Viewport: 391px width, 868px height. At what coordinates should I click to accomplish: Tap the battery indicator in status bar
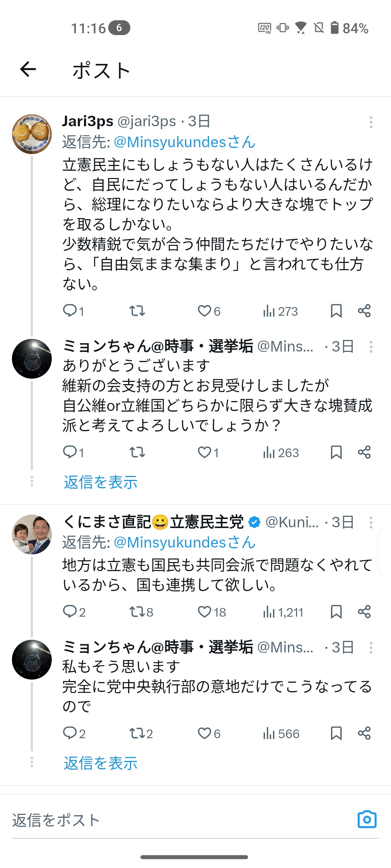click(x=335, y=28)
